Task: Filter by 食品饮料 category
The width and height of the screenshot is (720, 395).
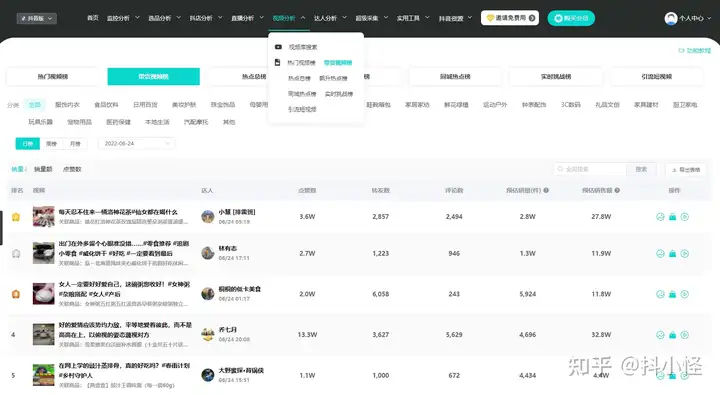Action: coord(106,105)
